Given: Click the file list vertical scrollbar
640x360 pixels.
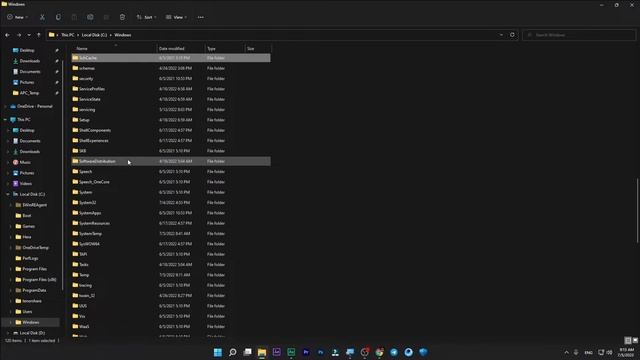Looking at the screenshot, I should click(x=637, y=210).
